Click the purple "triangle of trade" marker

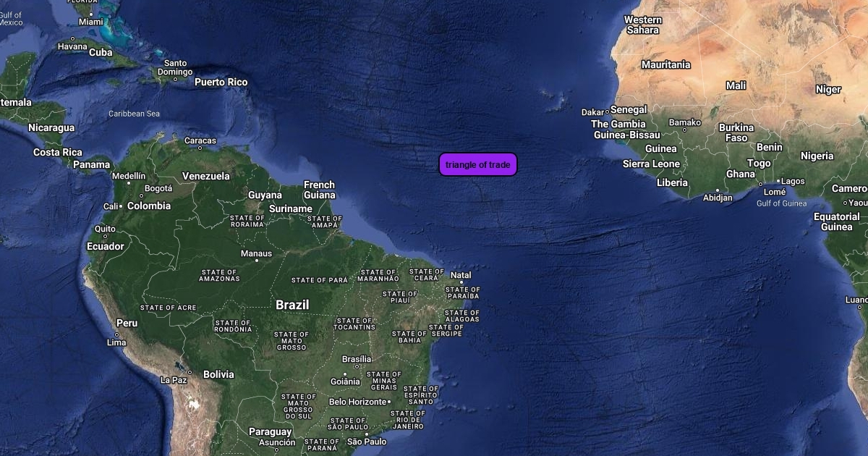(478, 164)
